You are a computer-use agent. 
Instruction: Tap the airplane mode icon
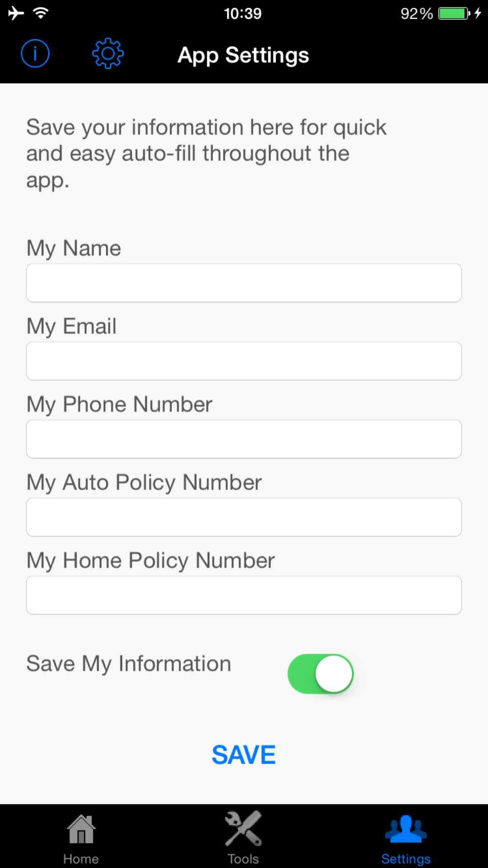(16, 13)
